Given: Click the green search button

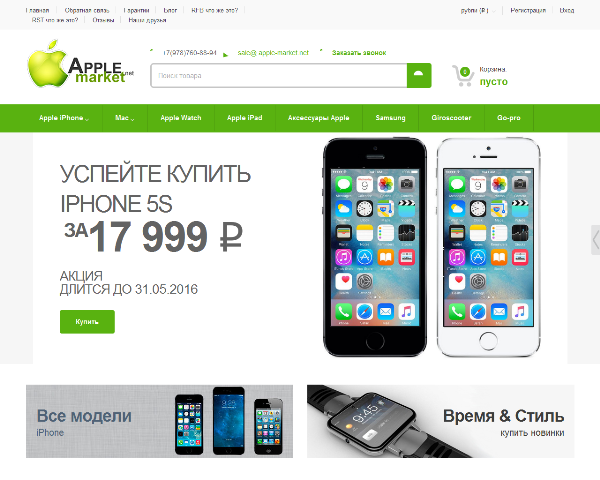Looking at the screenshot, I should click(419, 75).
